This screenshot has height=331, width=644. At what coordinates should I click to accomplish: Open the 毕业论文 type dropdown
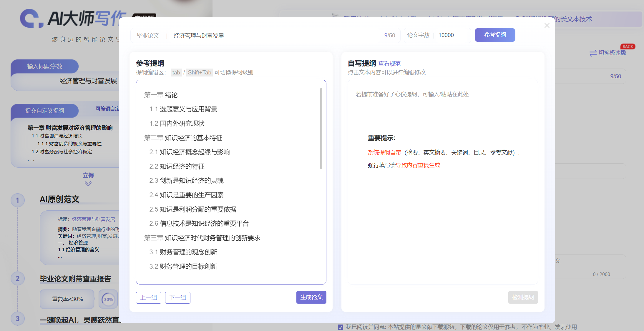(148, 36)
